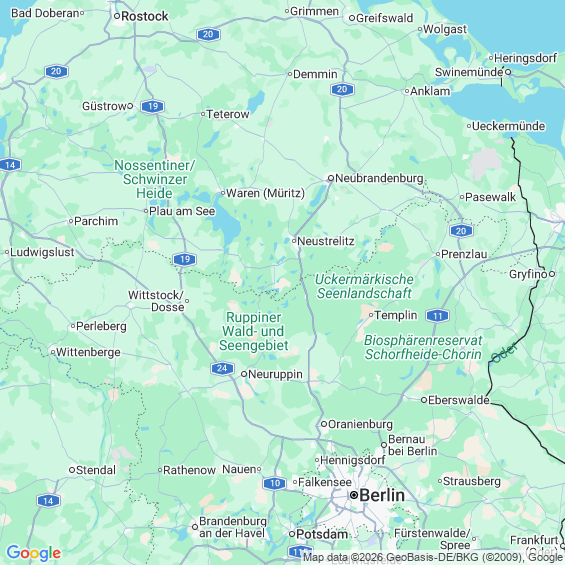The width and height of the screenshot is (565, 565).
Task: Select the Uckermärkische Seenlandschaft park label
Action: [x=364, y=286]
